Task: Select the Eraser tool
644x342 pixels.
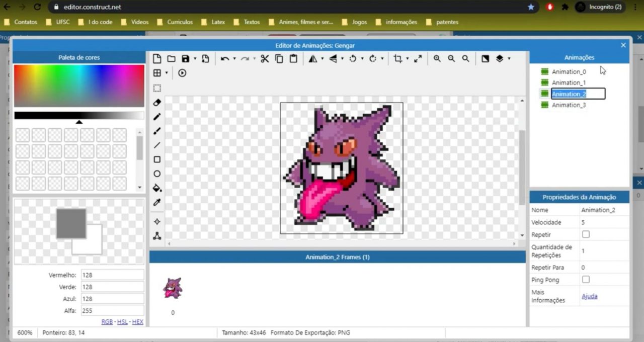Action: click(157, 102)
